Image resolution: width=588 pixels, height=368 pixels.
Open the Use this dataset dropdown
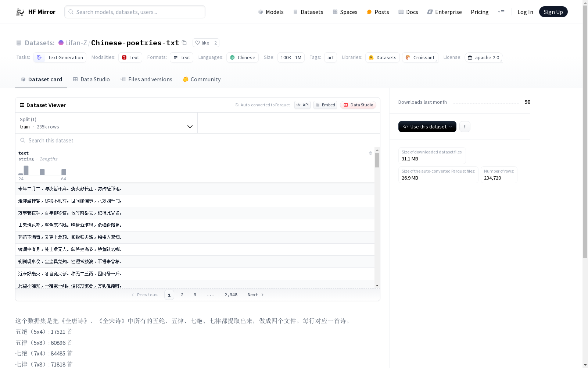point(427,127)
